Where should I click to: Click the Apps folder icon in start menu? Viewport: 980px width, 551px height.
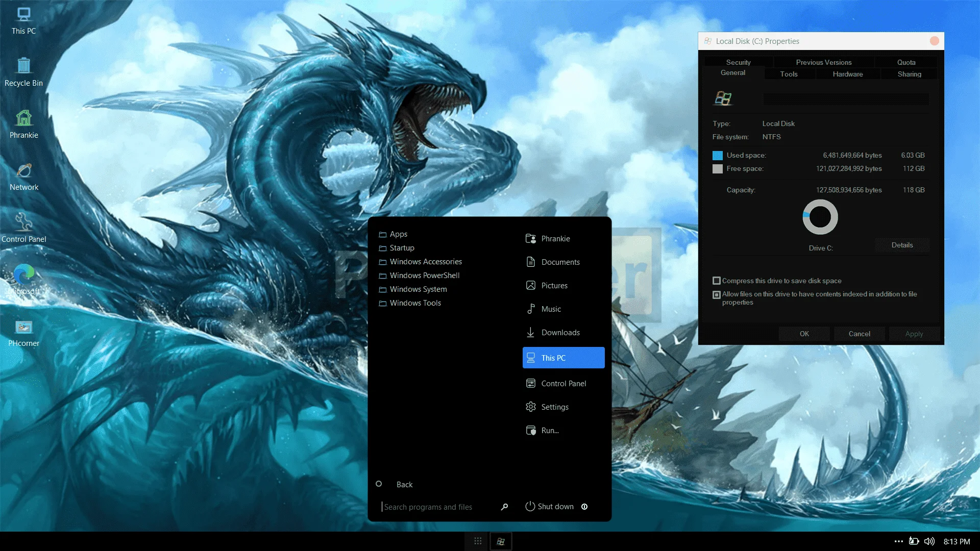point(382,234)
